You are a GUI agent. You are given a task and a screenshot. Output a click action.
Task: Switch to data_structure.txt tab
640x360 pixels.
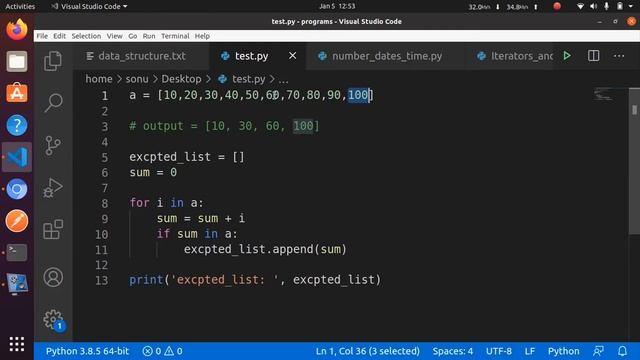(141, 56)
